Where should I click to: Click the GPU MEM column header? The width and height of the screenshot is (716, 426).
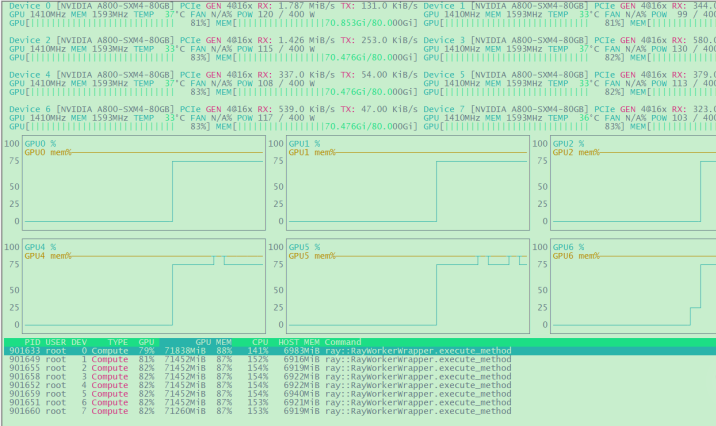213,342
